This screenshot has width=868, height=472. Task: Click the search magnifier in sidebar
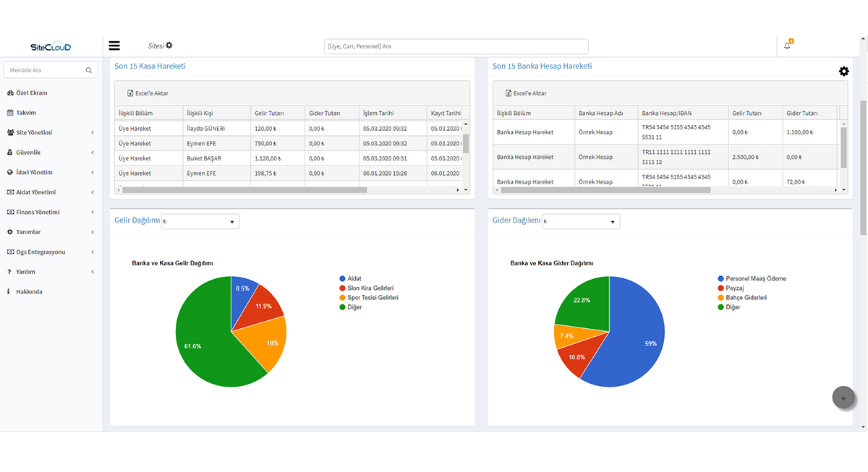[89, 70]
